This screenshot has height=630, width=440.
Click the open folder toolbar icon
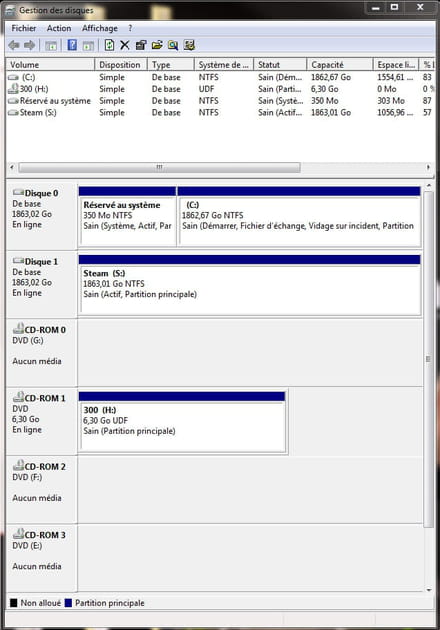157,45
